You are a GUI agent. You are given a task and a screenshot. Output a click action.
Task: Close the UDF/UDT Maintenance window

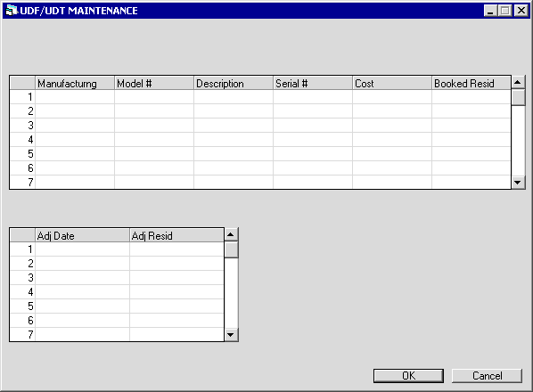521,11
